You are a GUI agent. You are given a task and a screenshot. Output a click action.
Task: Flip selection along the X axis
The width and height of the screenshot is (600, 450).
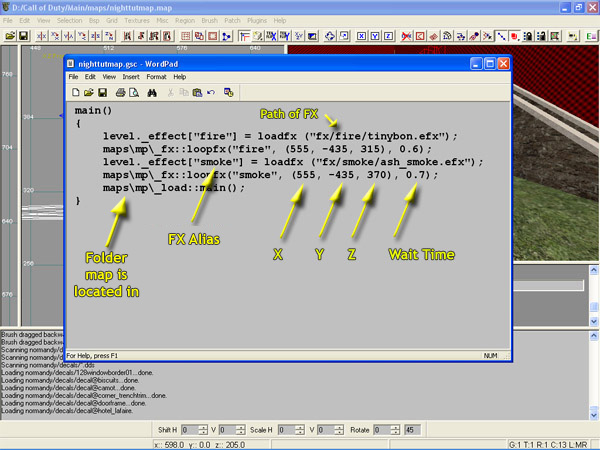click(41, 36)
